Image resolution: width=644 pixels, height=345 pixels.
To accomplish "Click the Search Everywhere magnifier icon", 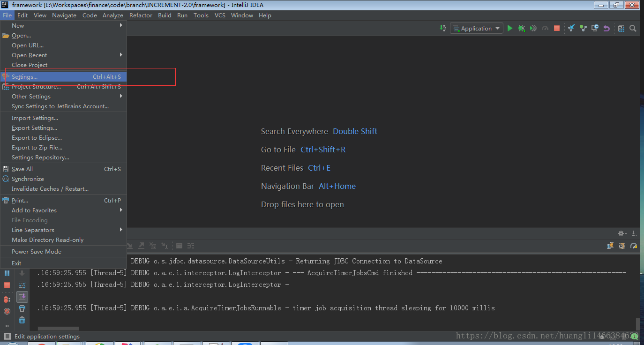I will coord(633,28).
